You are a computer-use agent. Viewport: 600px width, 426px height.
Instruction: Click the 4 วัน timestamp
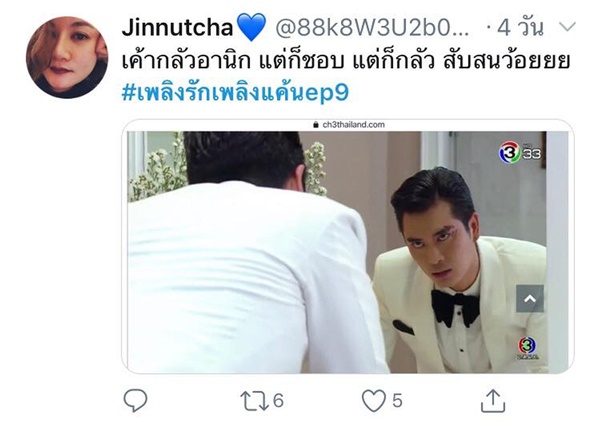(x=520, y=28)
